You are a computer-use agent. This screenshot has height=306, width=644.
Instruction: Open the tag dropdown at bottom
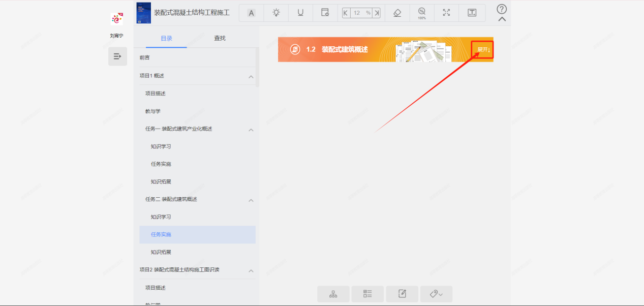point(436,294)
